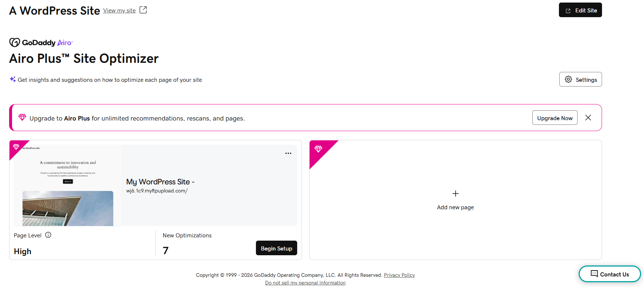The width and height of the screenshot is (644, 287).
Task: Click Begin Setup button
Action: coord(277,248)
